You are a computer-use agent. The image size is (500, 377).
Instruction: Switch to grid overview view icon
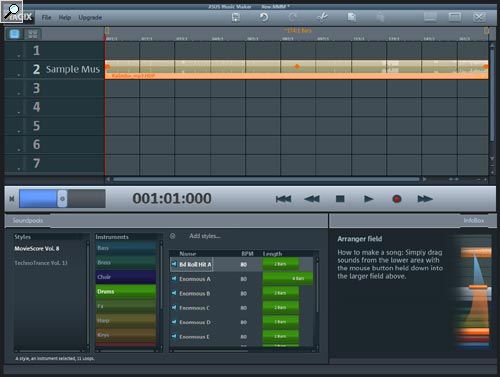32,34
